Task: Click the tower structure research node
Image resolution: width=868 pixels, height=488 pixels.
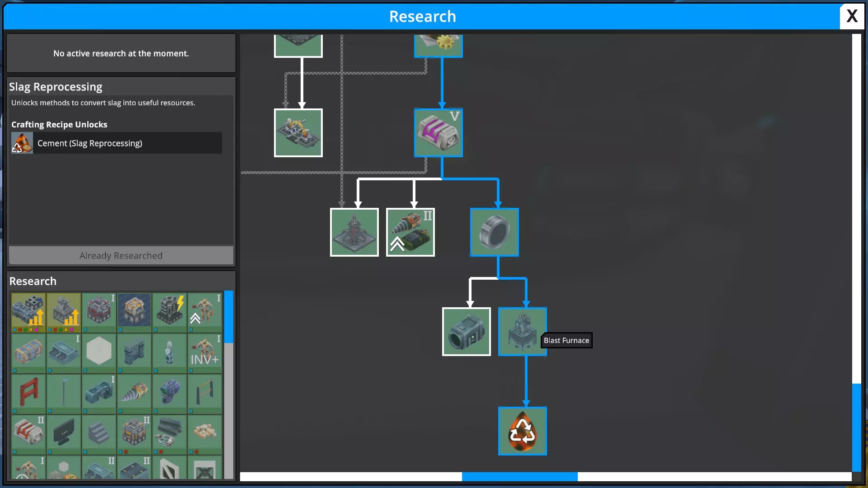Action: coord(354,232)
